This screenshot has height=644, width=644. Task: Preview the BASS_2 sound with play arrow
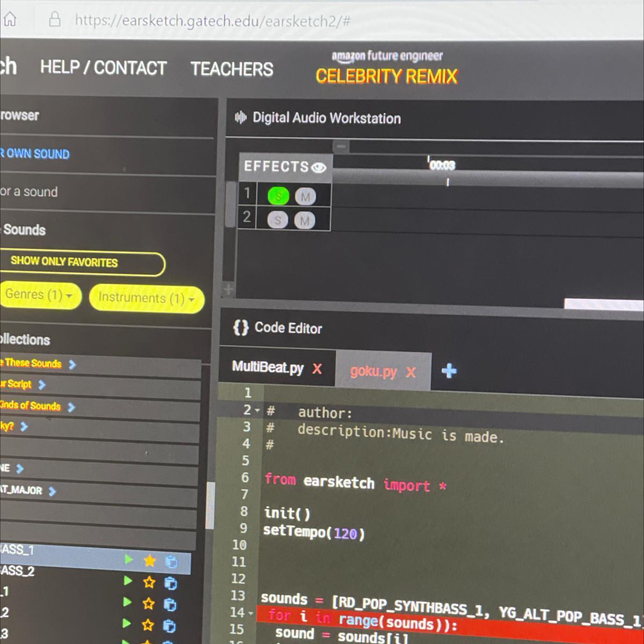(128, 581)
